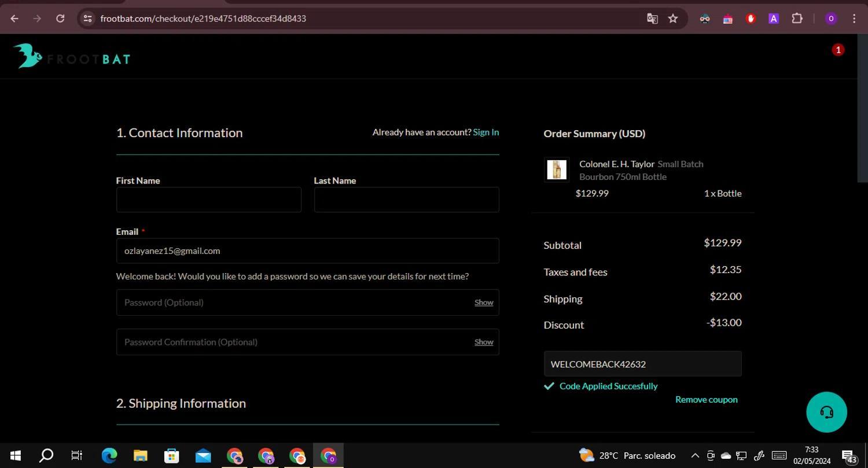Focus the Last Name field
Screen dimensions: 868x468
pyautogui.click(x=406, y=200)
